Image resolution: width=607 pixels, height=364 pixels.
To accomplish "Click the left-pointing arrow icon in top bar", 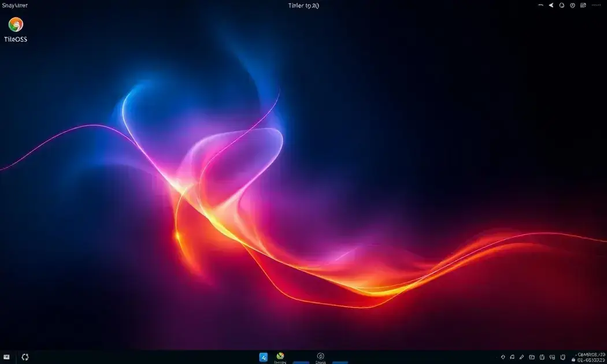I will point(551,5).
